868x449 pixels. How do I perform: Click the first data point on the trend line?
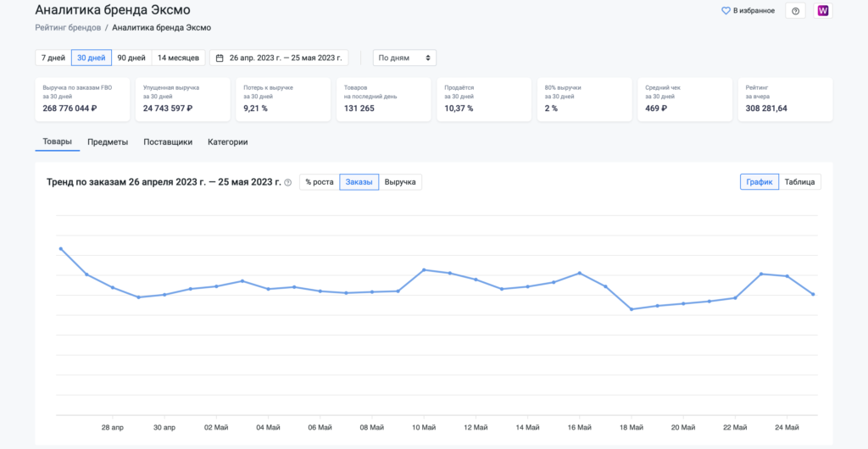pos(60,249)
